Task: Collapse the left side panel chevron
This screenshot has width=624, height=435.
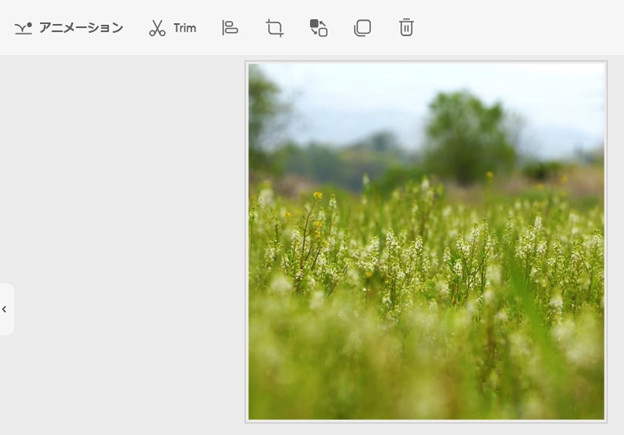Action: [x=4, y=309]
